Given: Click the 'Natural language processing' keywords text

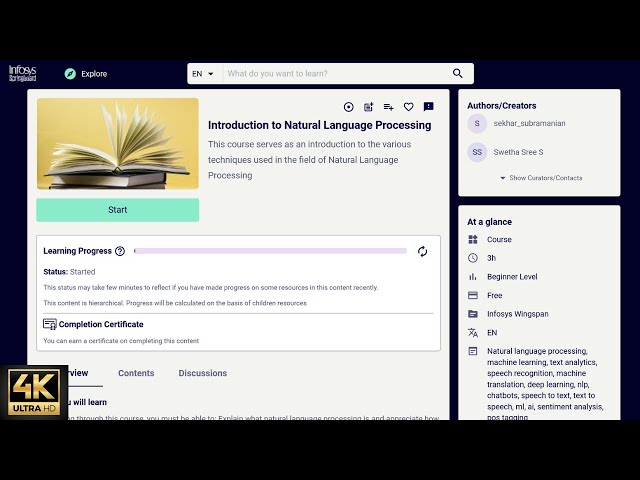Looking at the screenshot, I should 537,351.
